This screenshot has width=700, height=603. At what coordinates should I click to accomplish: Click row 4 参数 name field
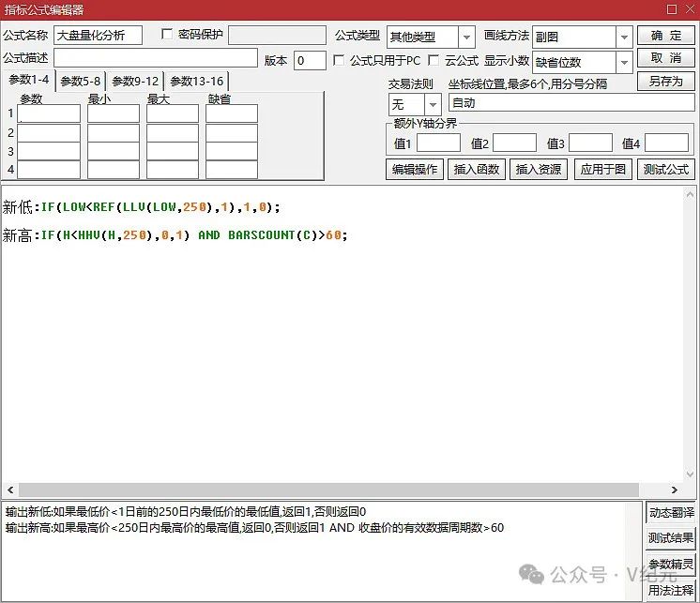49,170
